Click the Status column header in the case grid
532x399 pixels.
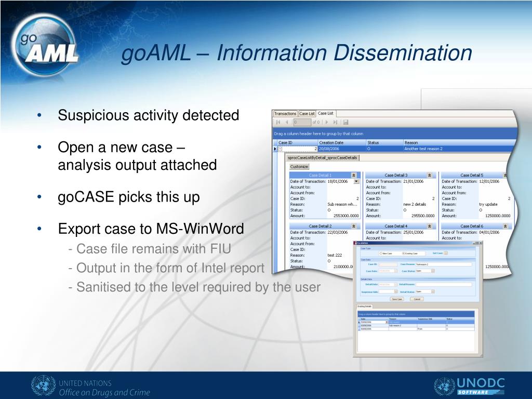tap(384, 143)
